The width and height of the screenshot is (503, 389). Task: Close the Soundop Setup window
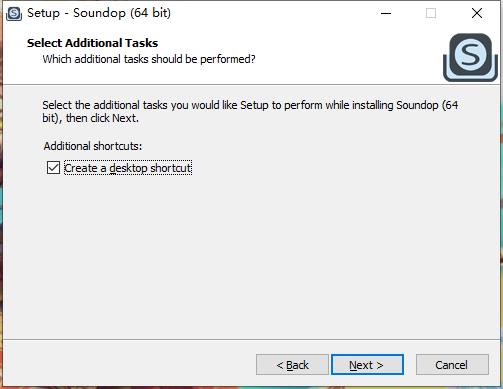[477, 13]
